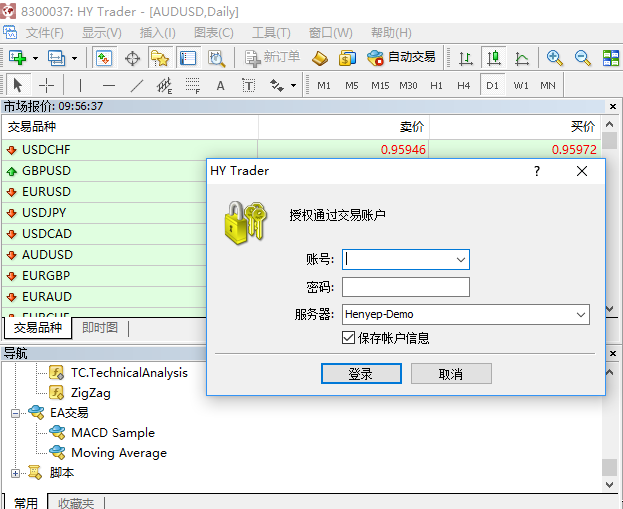Screen dimensions: 623x509
Task: Close the Market Watch (市场报价) panel
Action: coord(613,106)
